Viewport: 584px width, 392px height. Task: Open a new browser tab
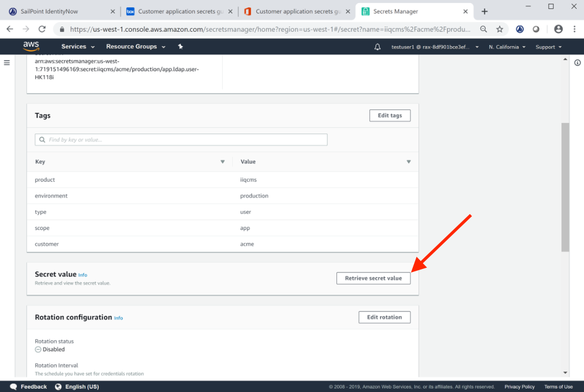pyautogui.click(x=484, y=11)
